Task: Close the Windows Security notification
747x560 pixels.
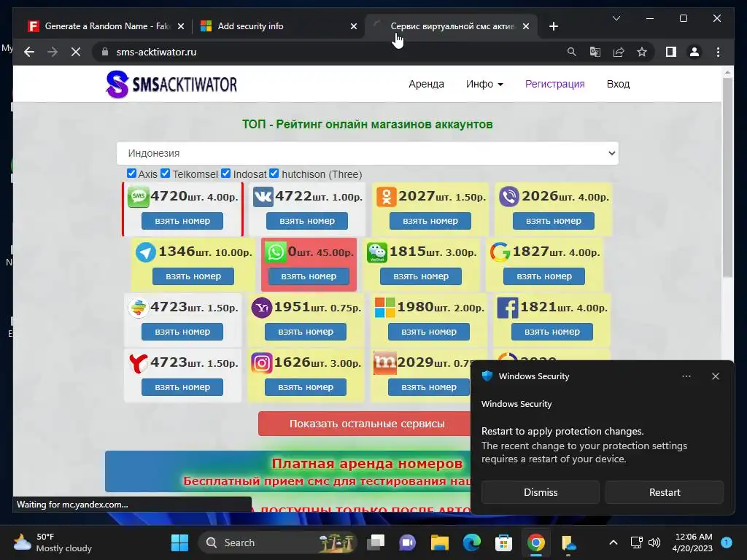Action: (715, 376)
